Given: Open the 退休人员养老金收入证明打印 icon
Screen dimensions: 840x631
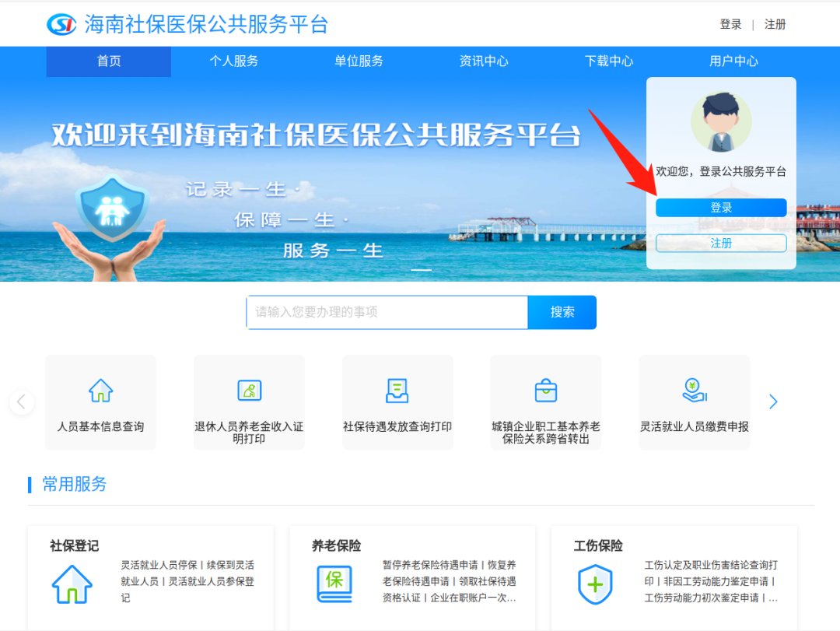Looking at the screenshot, I should 249,390.
